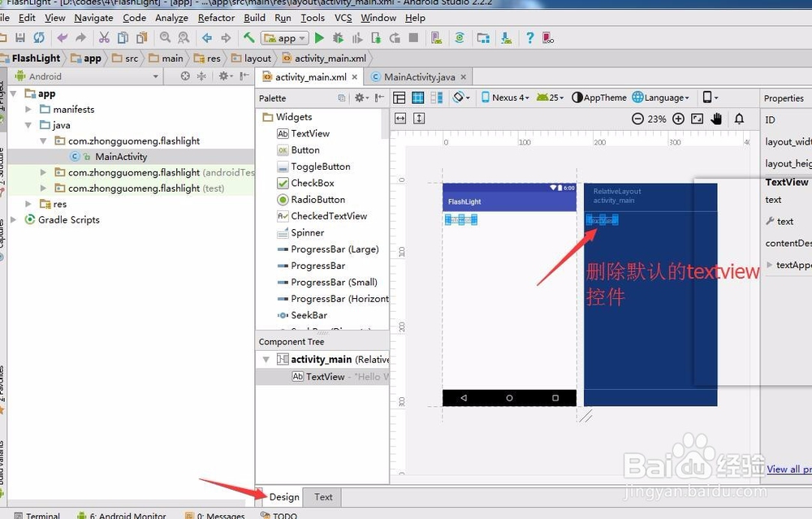Screen dimensions: 812x519
Task: Toggle design-only surface mode
Action: tap(399, 97)
